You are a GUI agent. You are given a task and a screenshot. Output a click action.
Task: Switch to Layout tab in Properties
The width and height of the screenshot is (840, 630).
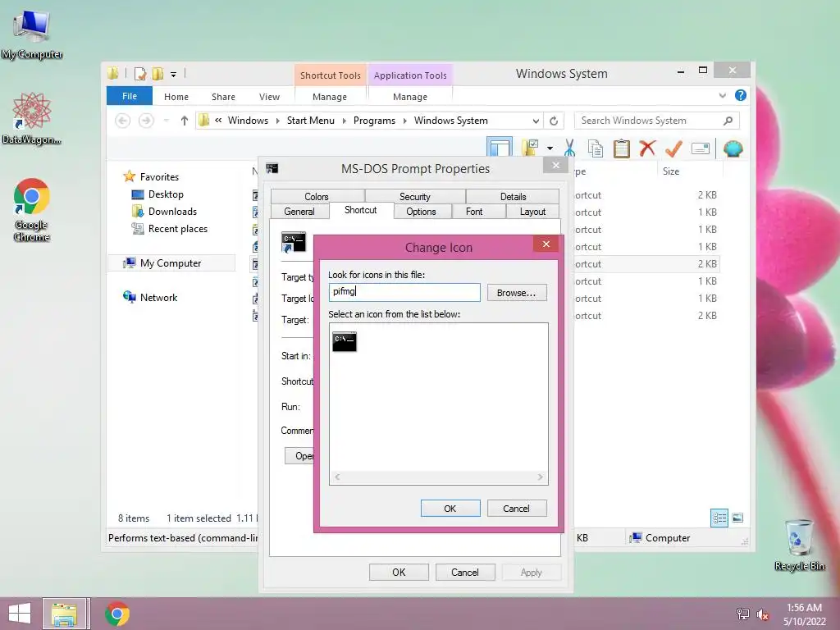(532, 212)
